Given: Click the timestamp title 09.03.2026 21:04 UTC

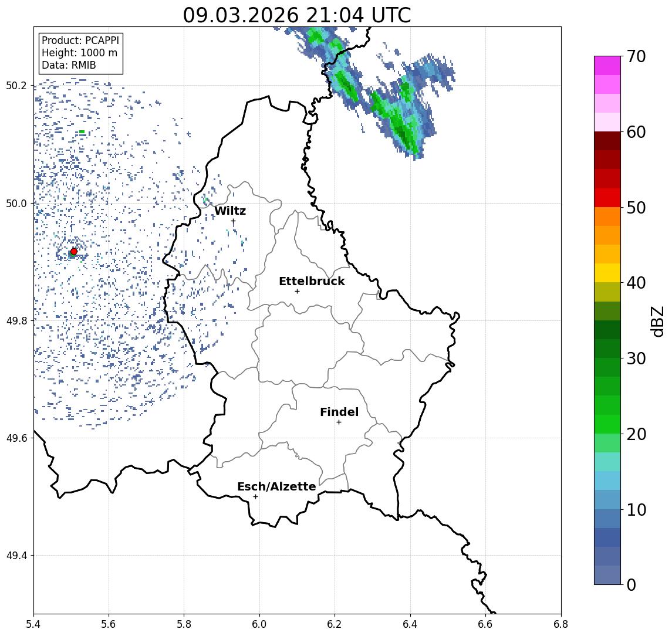Looking at the screenshot, I should (x=297, y=15).
